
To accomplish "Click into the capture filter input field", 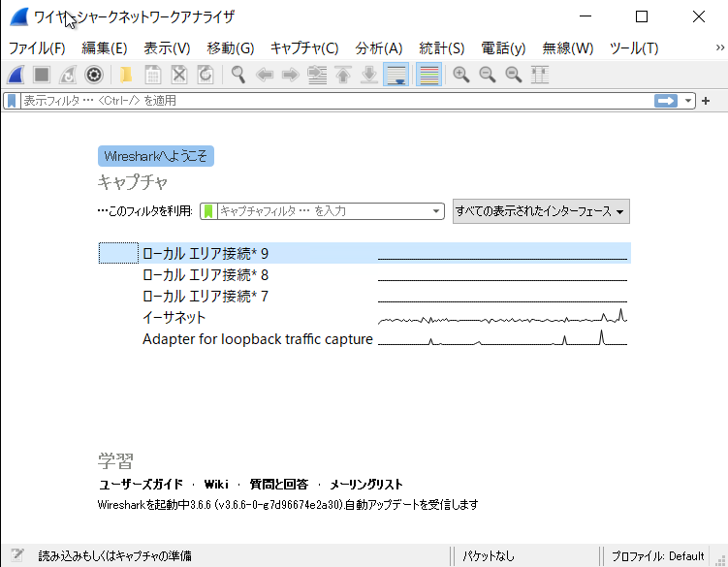I will click(x=322, y=211).
